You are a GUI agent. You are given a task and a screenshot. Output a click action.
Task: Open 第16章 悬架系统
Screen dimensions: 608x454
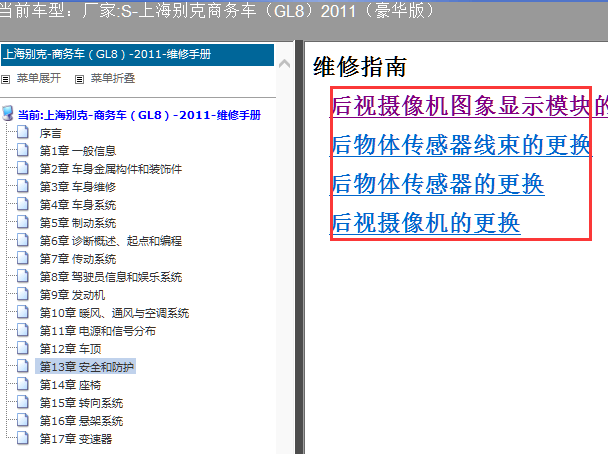point(81,421)
